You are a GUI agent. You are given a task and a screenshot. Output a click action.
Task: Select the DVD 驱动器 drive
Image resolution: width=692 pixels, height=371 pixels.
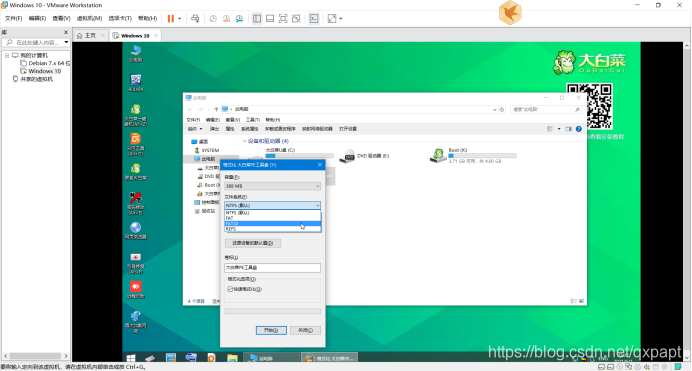click(365, 156)
